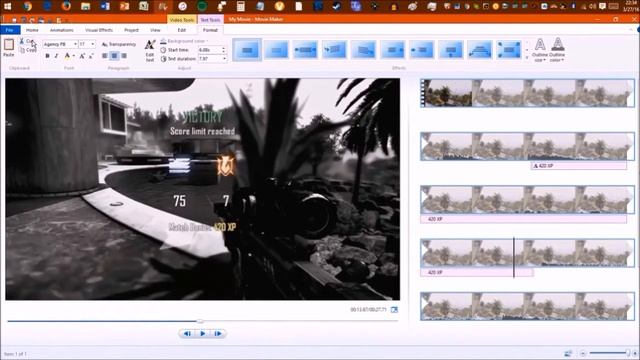Select the 420 XP caption under second clip row
Image resolution: width=640 pixels, height=360 pixels.
[x=579, y=166]
